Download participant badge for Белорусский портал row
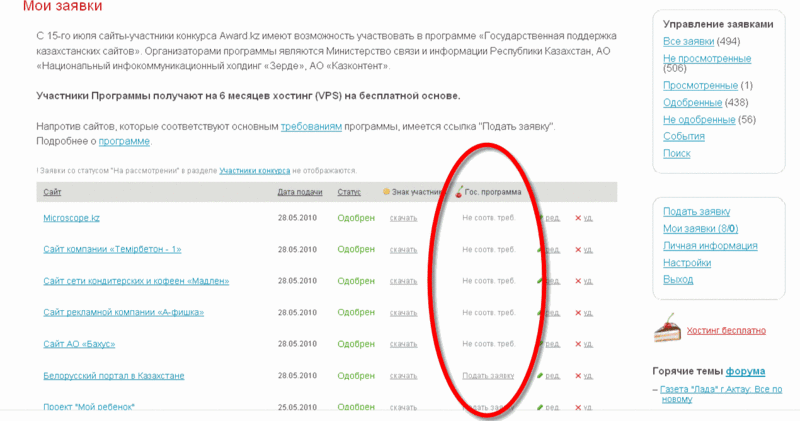 point(404,376)
